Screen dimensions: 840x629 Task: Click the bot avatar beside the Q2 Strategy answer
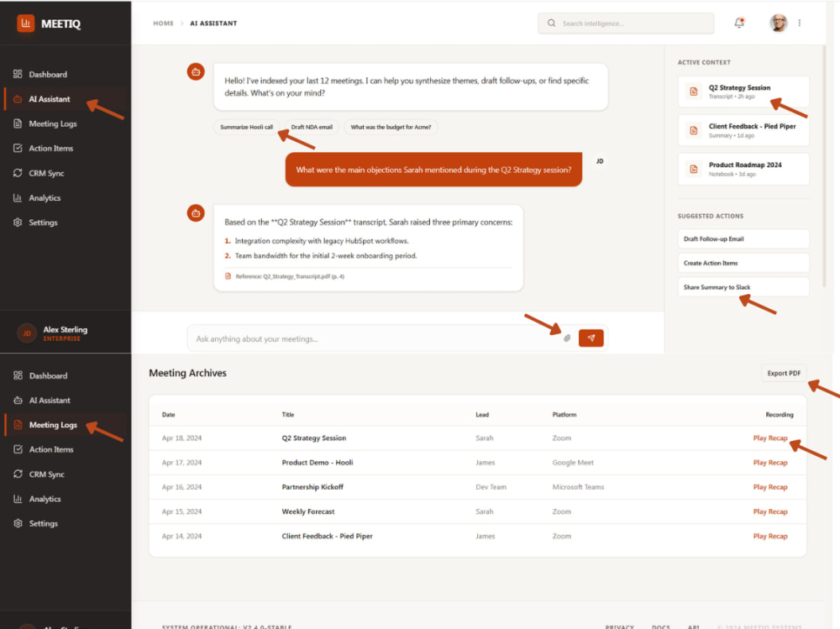tap(196, 212)
